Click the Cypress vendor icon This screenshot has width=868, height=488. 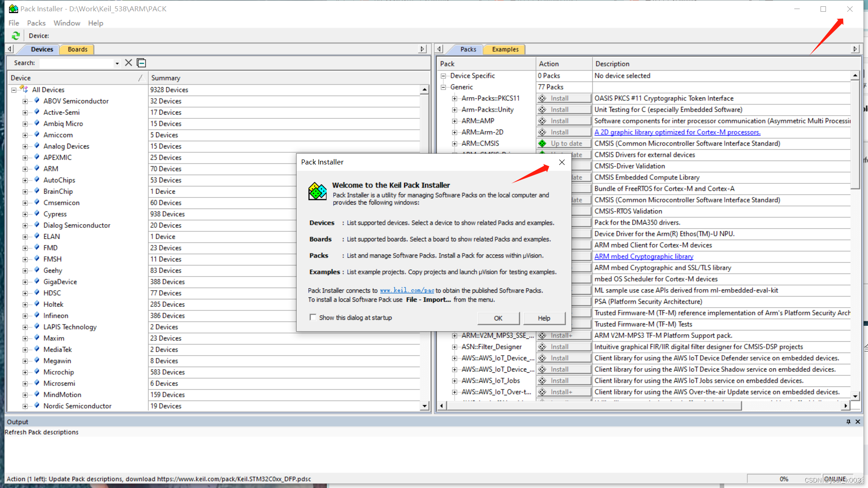click(37, 214)
